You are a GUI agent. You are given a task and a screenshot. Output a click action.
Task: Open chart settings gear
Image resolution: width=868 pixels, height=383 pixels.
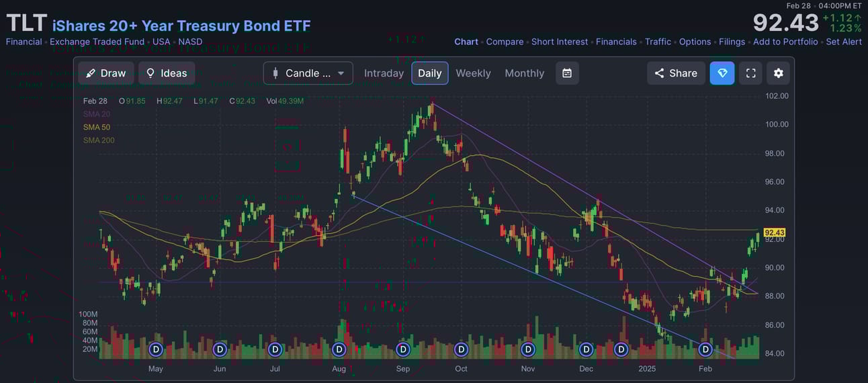pyautogui.click(x=779, y=73)
